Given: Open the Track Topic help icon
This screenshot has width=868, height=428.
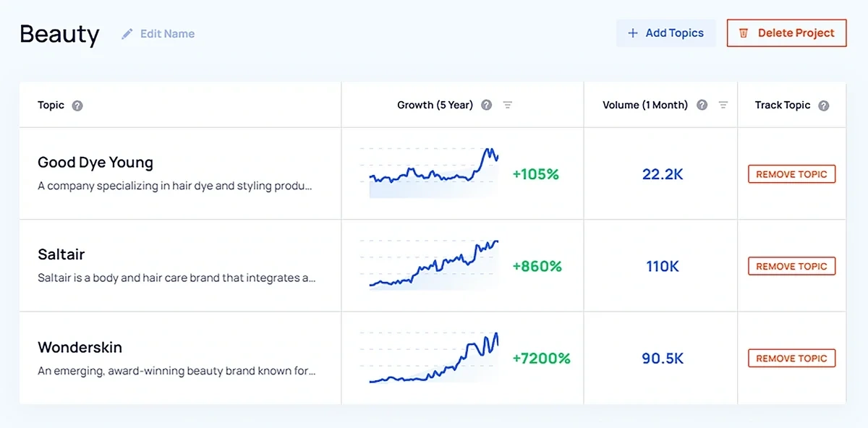Looking at the screenshot, I should pos(823,105).
